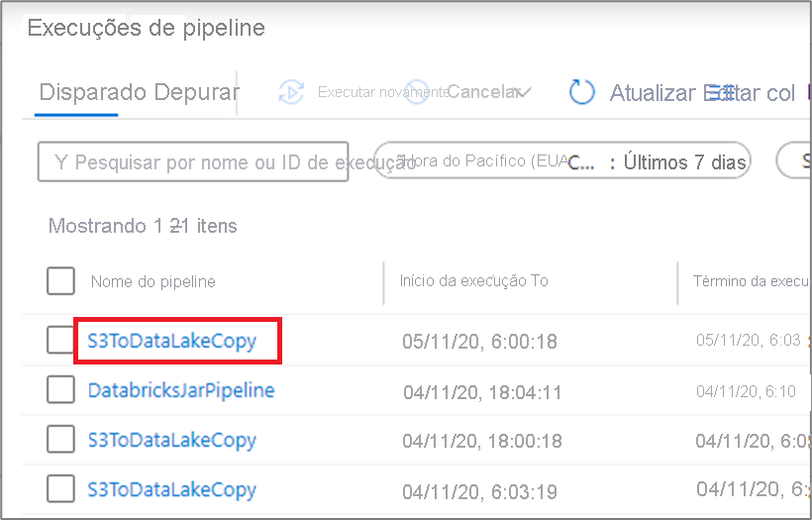Open the highlighted S3ToDataLakeCopy pipeline link

point(172,341)
